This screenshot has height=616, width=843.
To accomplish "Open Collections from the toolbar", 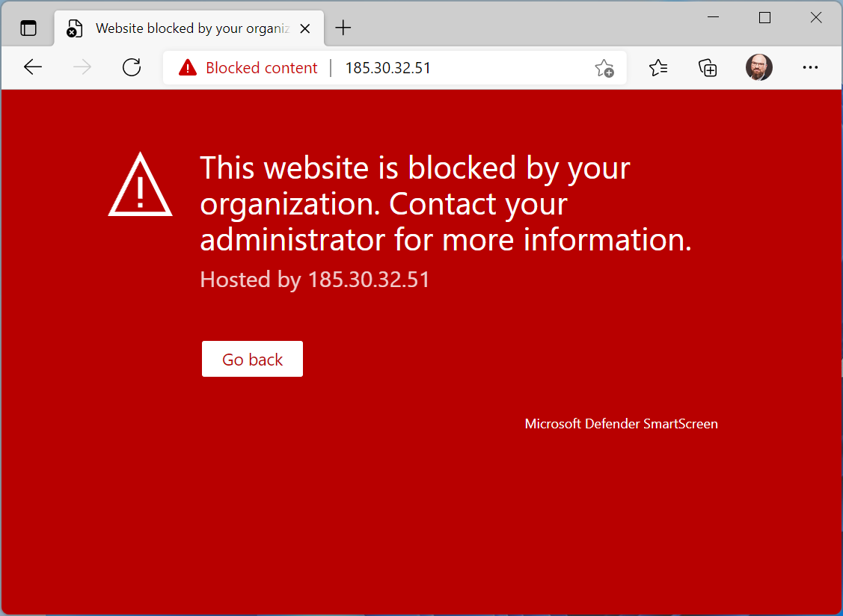I will pyautogui.click(x=708, y=67).
